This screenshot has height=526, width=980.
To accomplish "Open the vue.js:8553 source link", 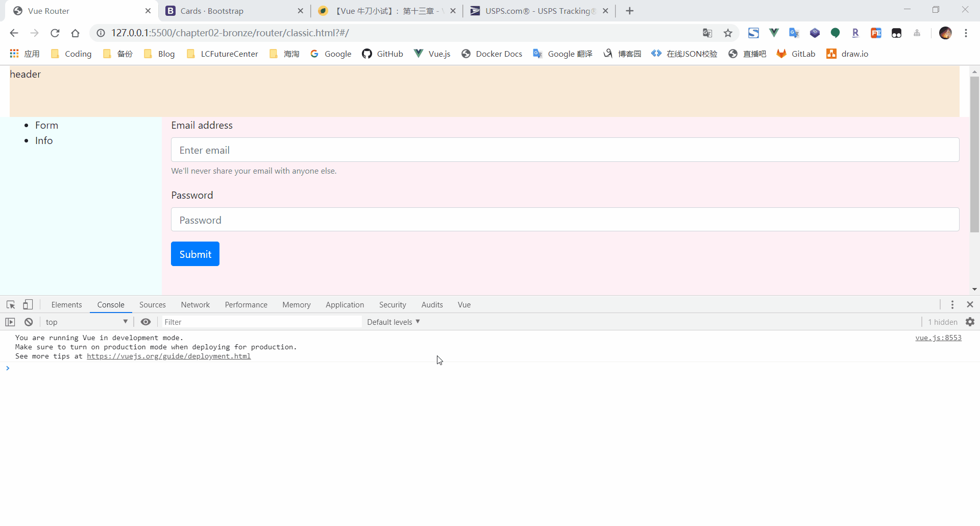I will (x=938, y=338).
